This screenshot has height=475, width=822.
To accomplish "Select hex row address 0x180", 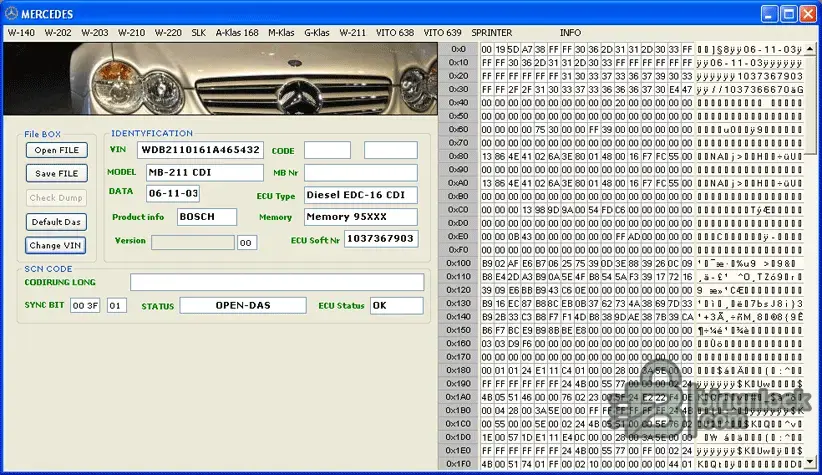I will [458, 370].
